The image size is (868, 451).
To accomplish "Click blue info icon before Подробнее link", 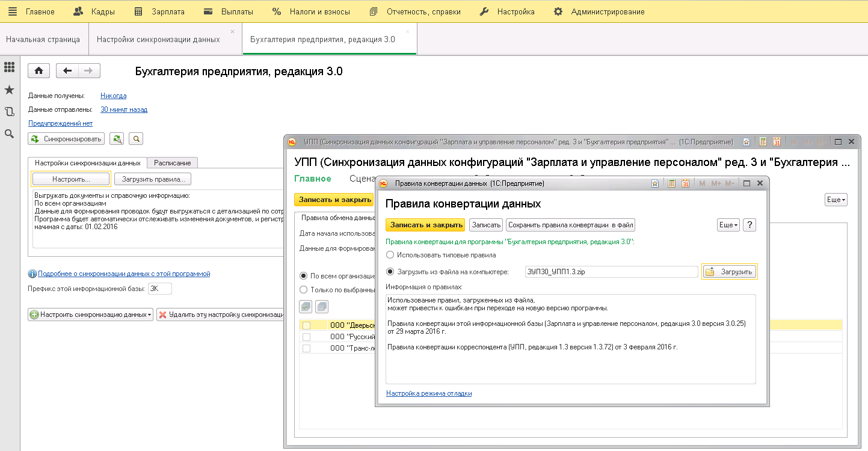I will point(32,274).
